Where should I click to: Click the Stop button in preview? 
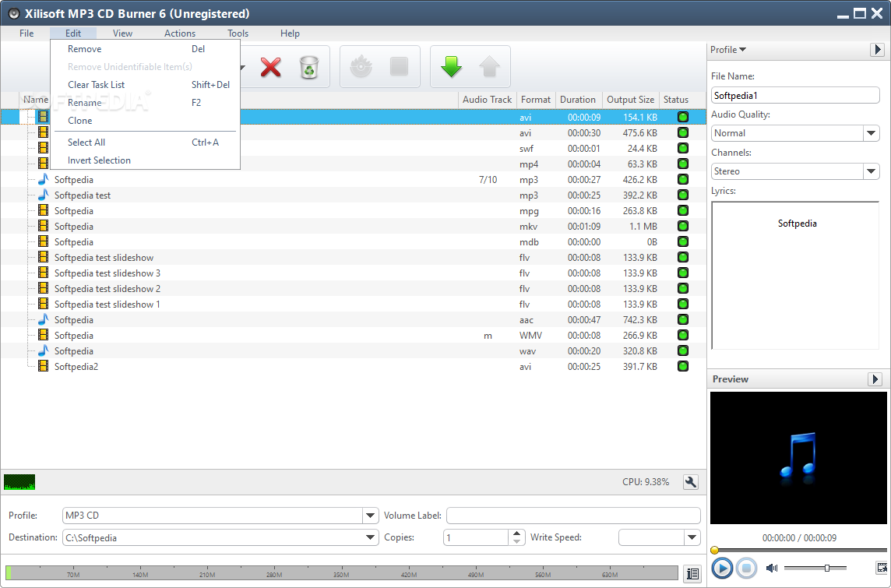point(747,568)
